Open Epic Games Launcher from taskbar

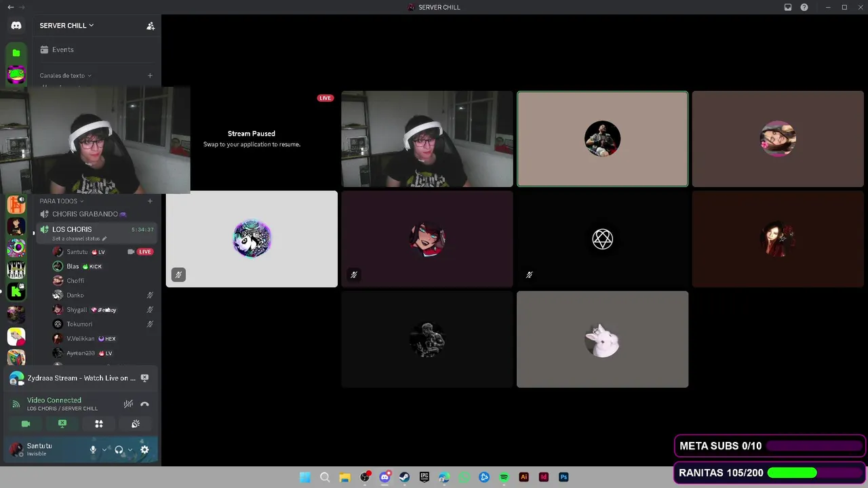tap(425, 477)
